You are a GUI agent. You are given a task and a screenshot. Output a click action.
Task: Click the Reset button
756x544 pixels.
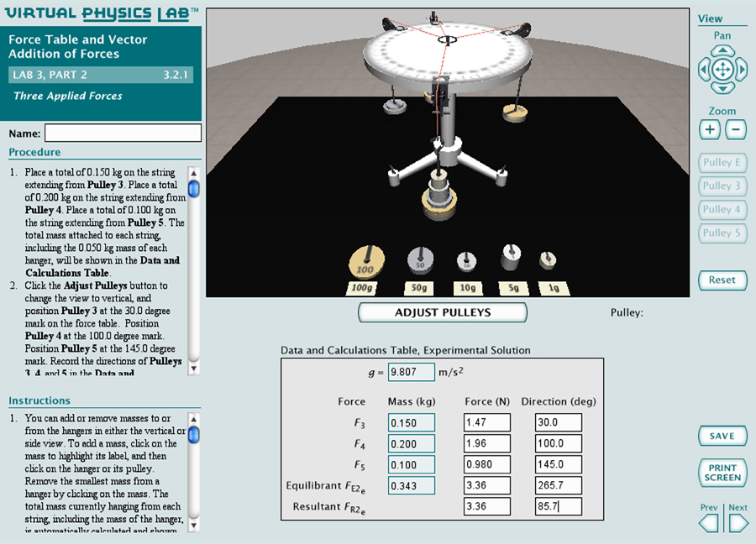722,280
